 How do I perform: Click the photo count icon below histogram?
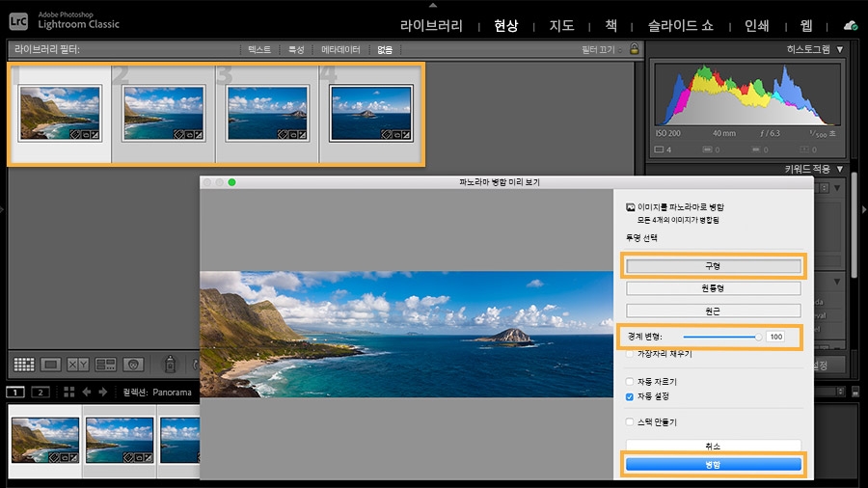click(x=659, y=149)
